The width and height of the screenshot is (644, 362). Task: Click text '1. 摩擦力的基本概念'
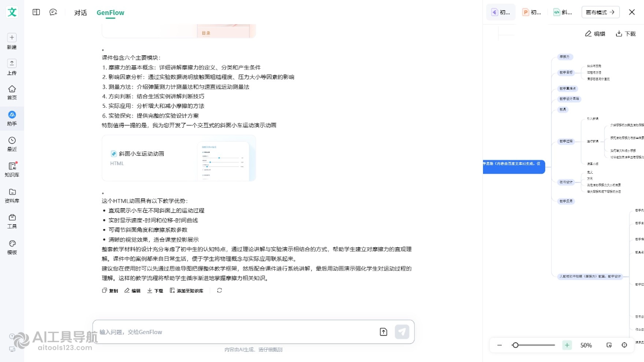pyautogui.click(x=129, y=68)
